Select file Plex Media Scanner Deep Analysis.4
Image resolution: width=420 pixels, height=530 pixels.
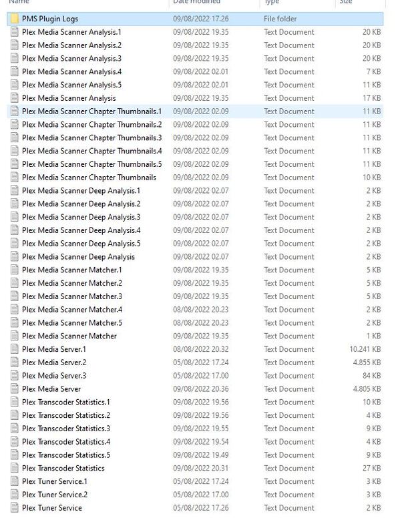coord(81,230)
